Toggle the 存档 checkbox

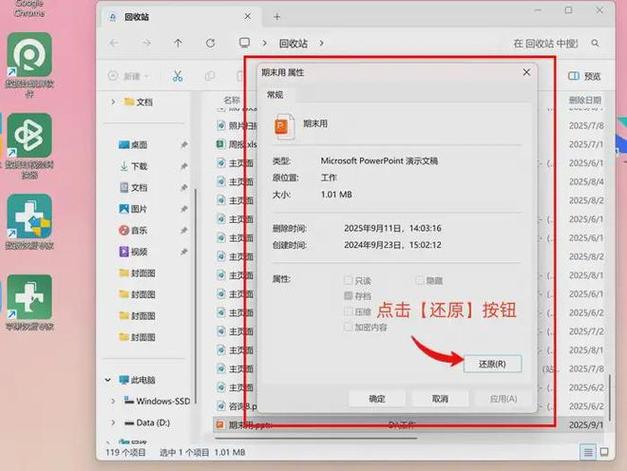click(x=348, y=296)
